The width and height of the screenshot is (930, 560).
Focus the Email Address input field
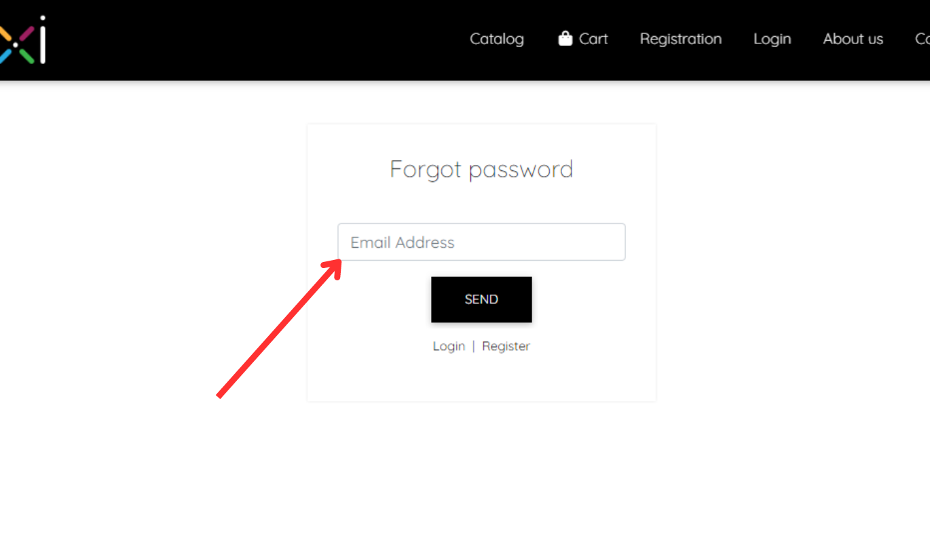click(x=481, y=242)
